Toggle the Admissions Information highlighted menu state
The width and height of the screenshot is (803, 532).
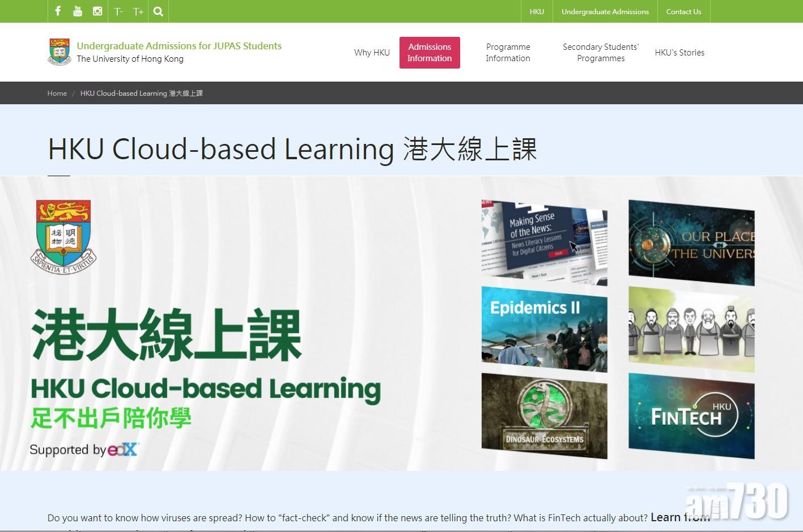coord(430,52)
